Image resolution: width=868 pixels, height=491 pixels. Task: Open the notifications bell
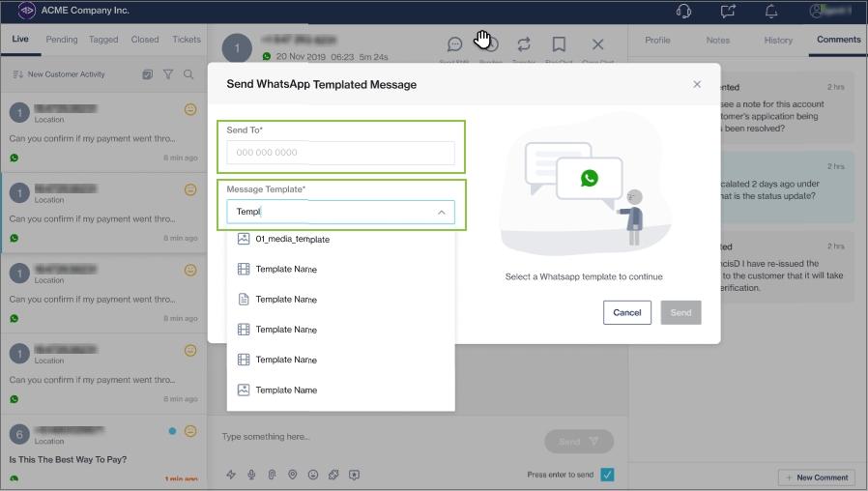(771, 12)
